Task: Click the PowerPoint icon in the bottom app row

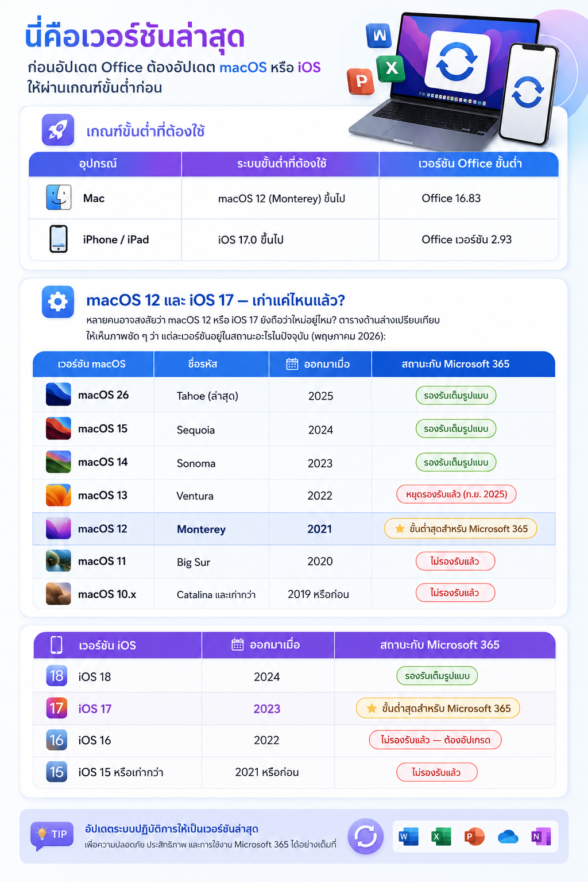Action: [474, 837]
